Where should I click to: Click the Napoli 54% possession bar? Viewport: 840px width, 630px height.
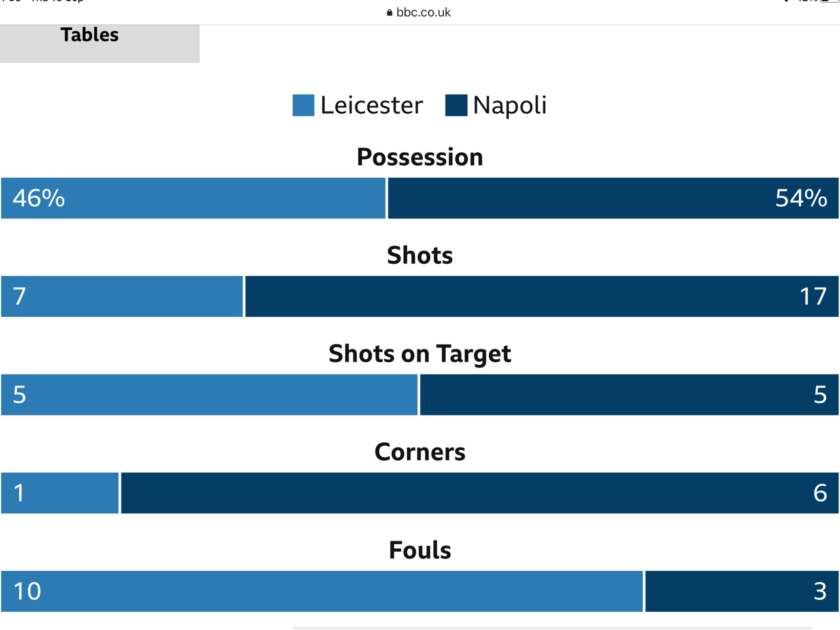(613, 198)
